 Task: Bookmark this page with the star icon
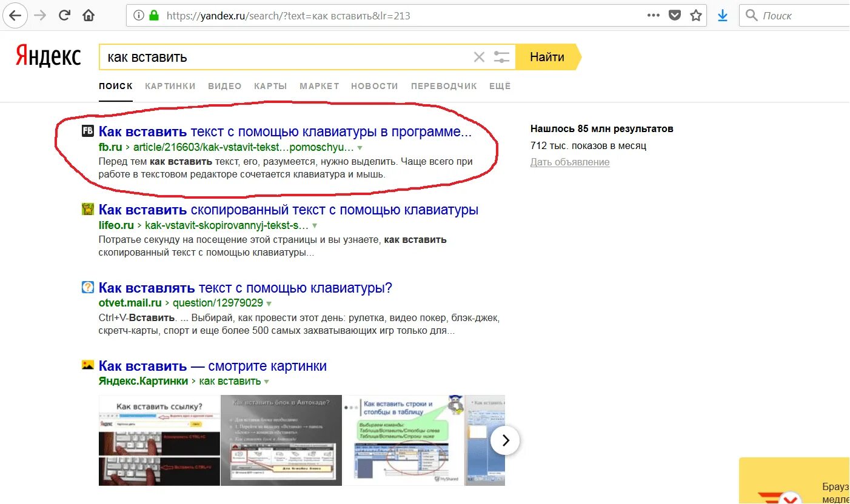(x=696, y=16)
